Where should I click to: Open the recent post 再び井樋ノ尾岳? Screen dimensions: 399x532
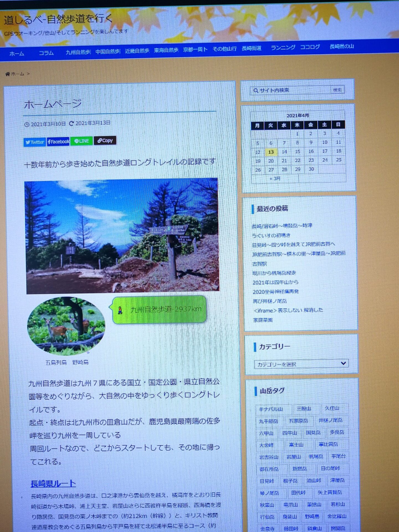[270, 301]
